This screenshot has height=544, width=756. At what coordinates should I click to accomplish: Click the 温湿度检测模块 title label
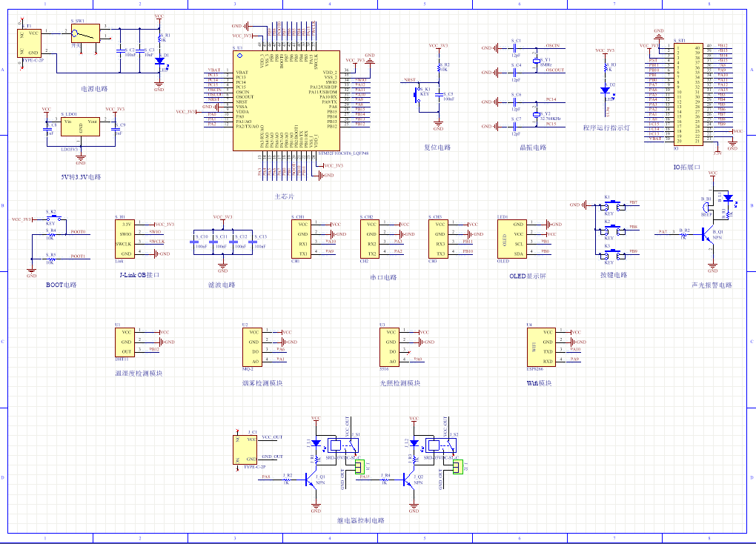(x=139, y=373)
